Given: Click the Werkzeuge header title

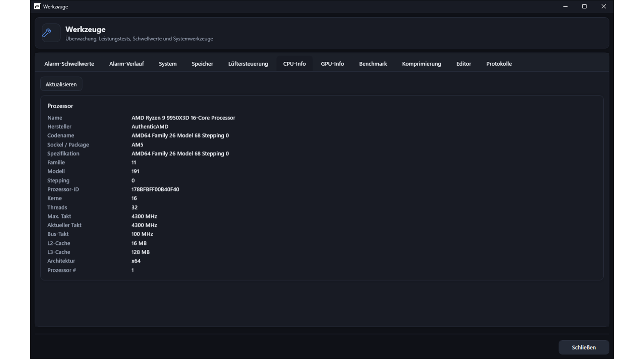Looking at the screenshot, I should [x=86, y=29].
